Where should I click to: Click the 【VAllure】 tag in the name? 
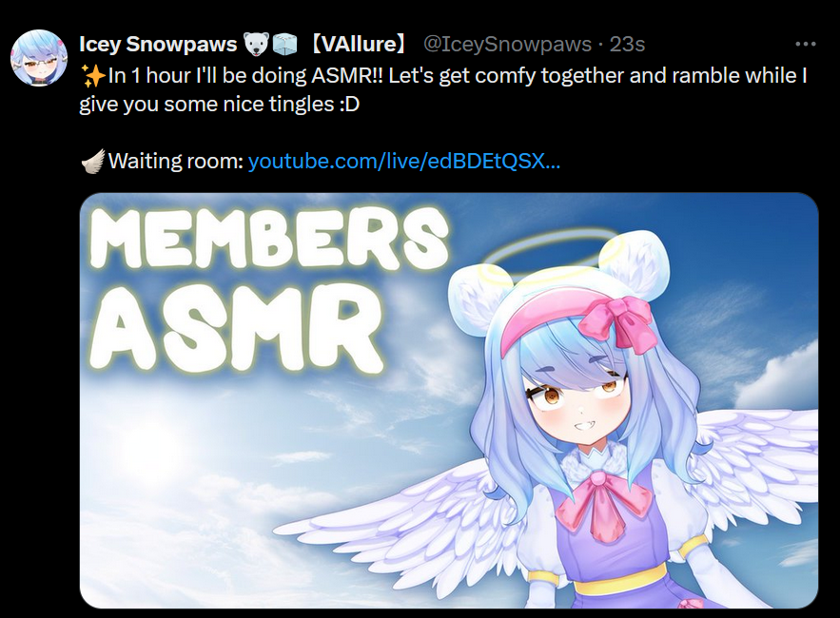[359, 44]
